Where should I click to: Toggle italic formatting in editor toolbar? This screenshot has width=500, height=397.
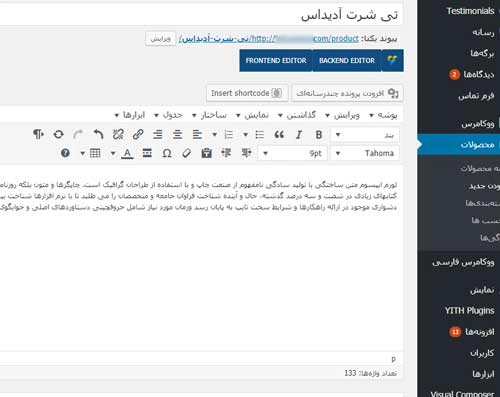[299, 135]
